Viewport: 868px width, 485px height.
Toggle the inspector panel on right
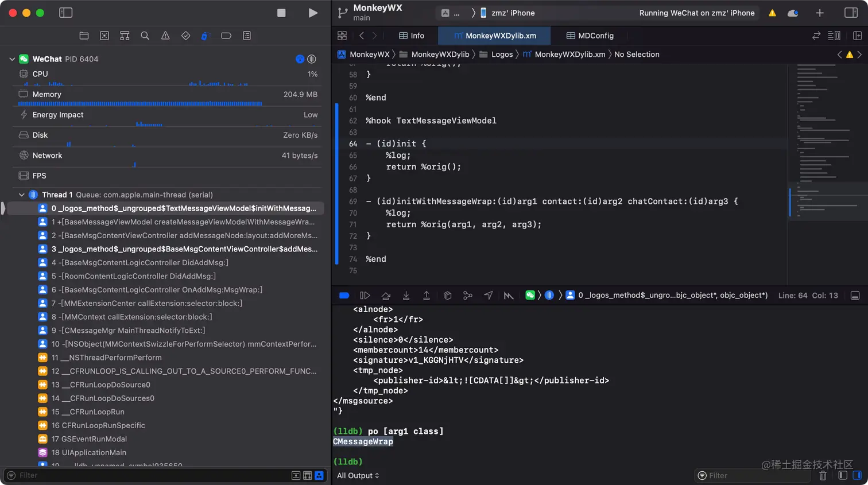tap(851, 13)
